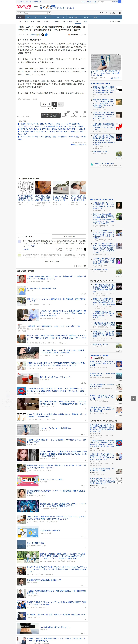Screen dimensions: 138x644
Task: Open related article about ピザの配達が遅れた
Action: tap(52, 133)
